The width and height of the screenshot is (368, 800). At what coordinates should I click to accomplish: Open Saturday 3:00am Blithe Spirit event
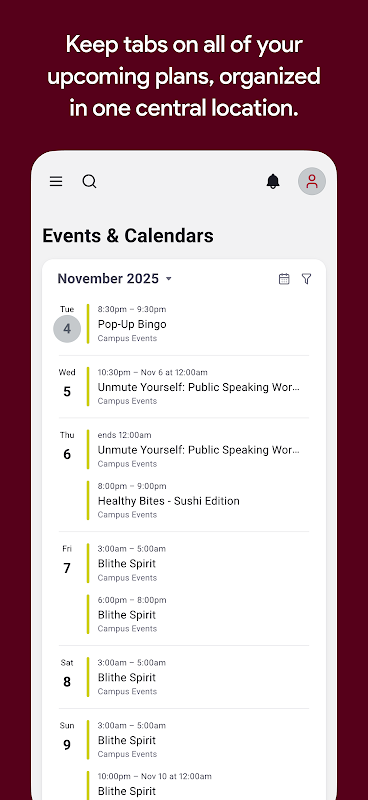point(198,677)
